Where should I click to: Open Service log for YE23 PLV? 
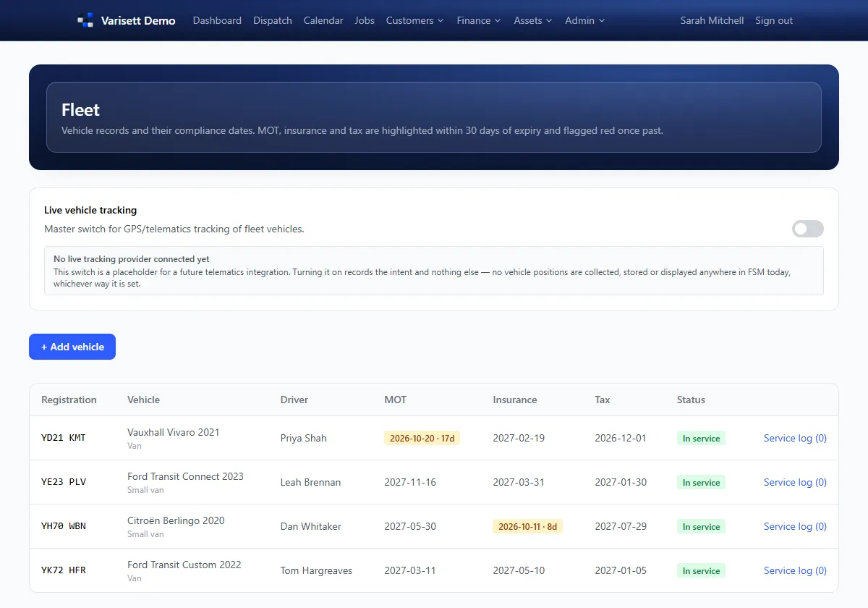(x=795, y=482)
